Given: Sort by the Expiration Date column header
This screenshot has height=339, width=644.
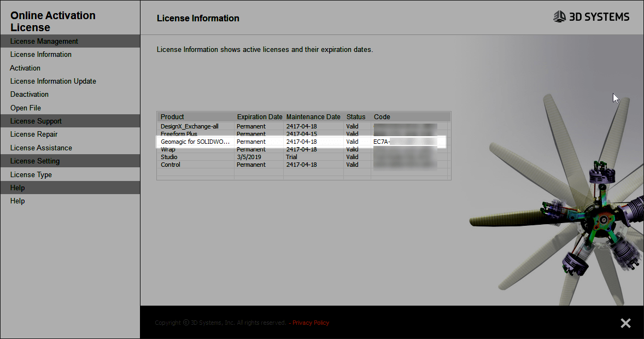Looking at the screenshot, I should [x=259, y=116].
